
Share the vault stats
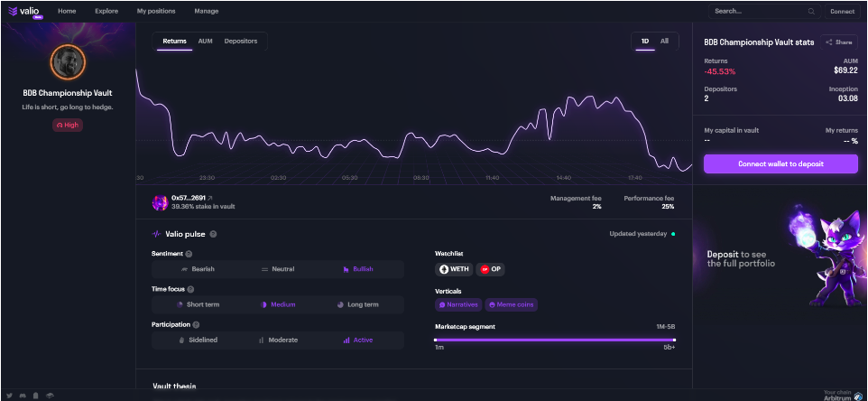coord(838,42)
